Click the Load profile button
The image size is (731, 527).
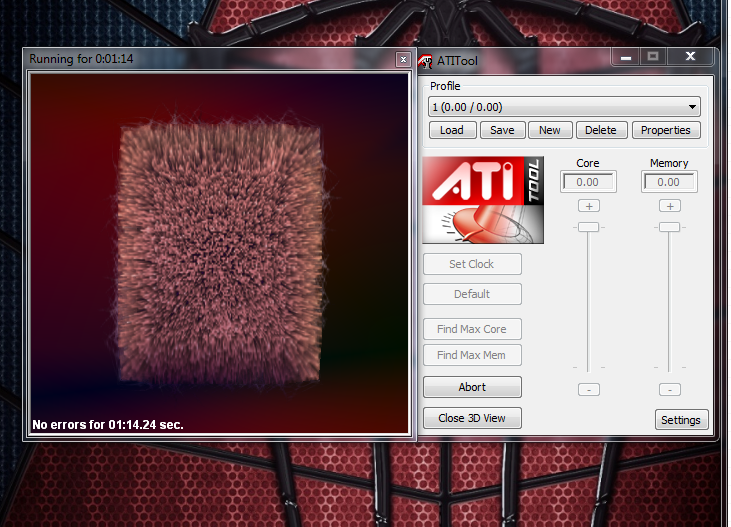pyautogui.click(x=452, y=130)
